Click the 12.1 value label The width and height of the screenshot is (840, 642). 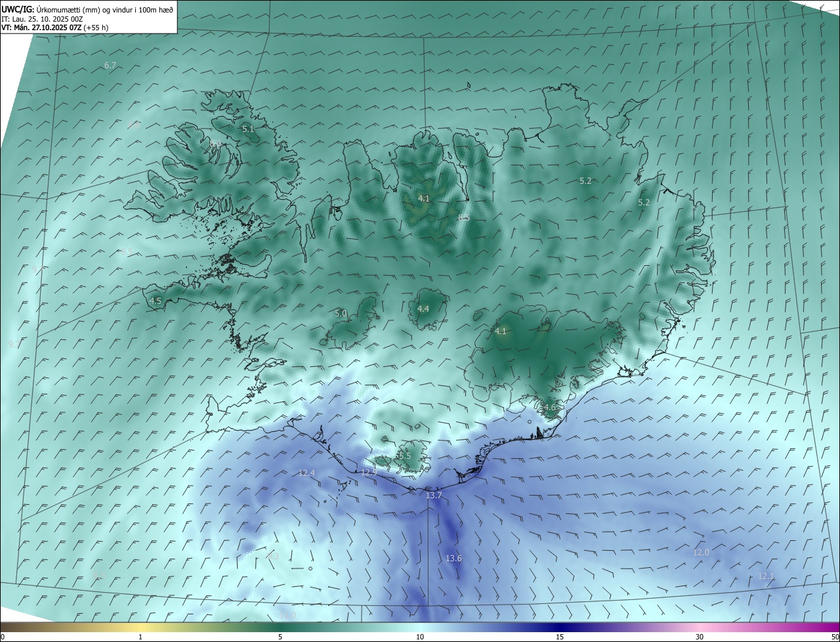(x=766, y=576)
